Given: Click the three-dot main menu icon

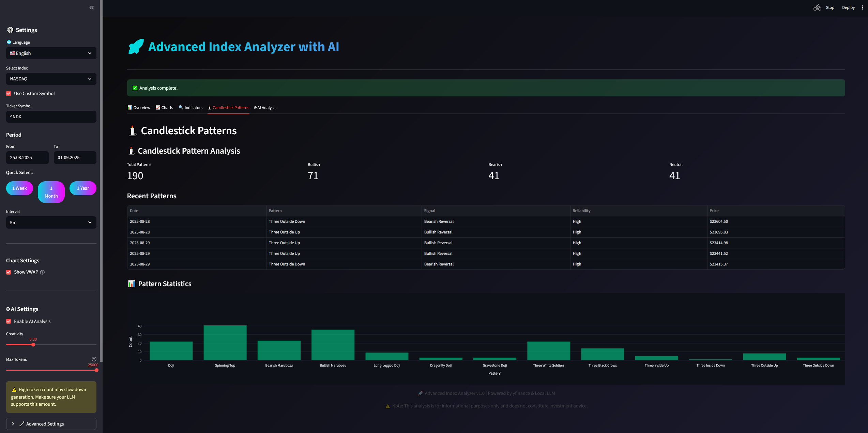Looking at the screenshot, I should (x=862, y=7).
